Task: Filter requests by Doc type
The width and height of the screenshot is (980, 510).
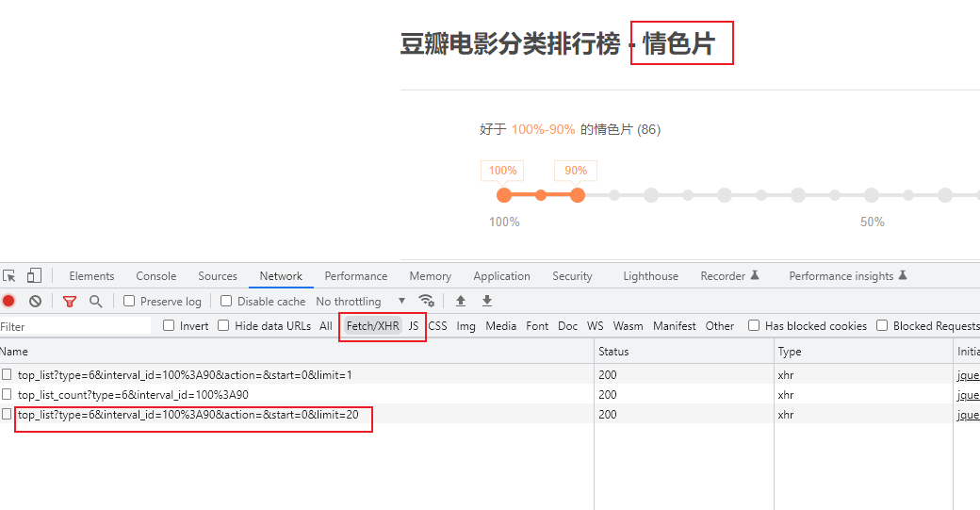Action: click(x=567, y=325)
